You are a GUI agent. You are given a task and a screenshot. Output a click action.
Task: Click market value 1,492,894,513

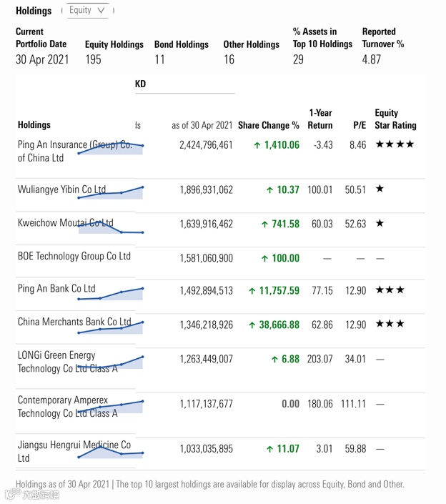(206, 291)
